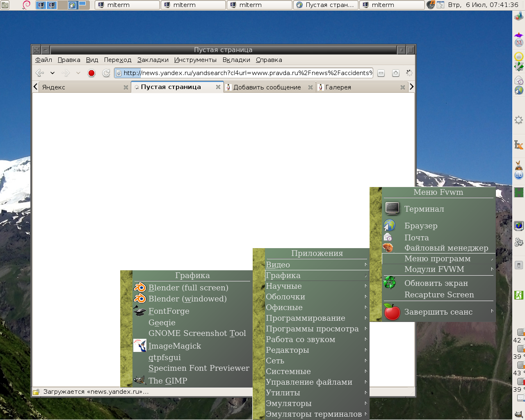
Task: Open the back history dropdown arrow
Action: click(52, 73)
